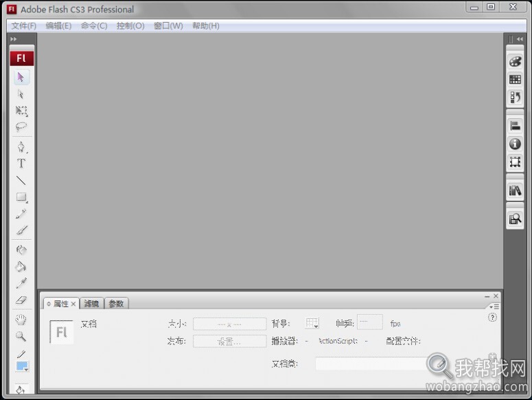Select the Hand tool
This screenshot has height=400, width=532.
pos(21,320)
